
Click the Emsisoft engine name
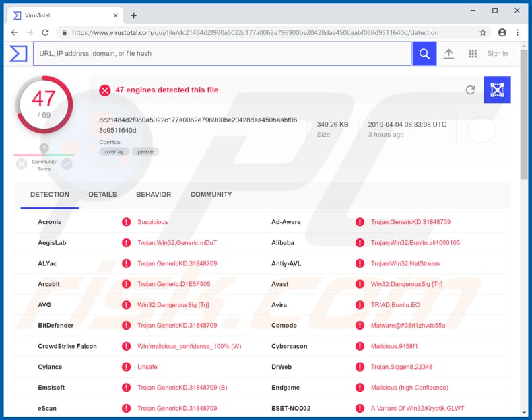pyautogui.click(x=51, y=388)
